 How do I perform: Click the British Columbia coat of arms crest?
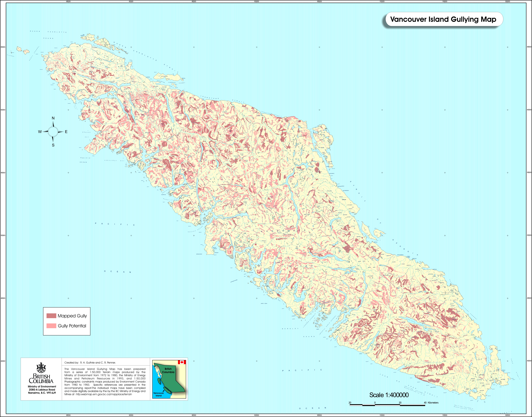click(x=41, y=368)
